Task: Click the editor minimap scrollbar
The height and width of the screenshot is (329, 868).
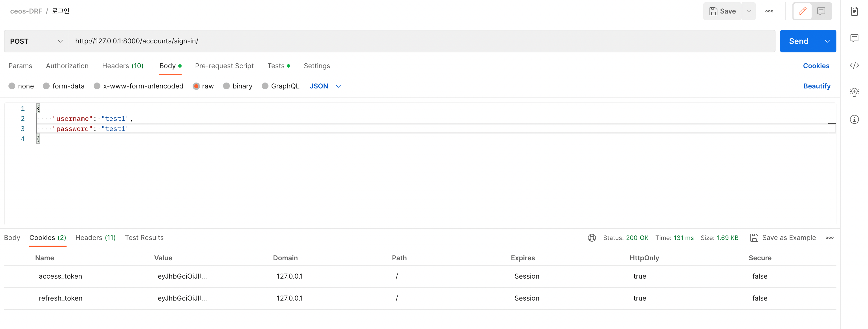Action: (832, 164)
